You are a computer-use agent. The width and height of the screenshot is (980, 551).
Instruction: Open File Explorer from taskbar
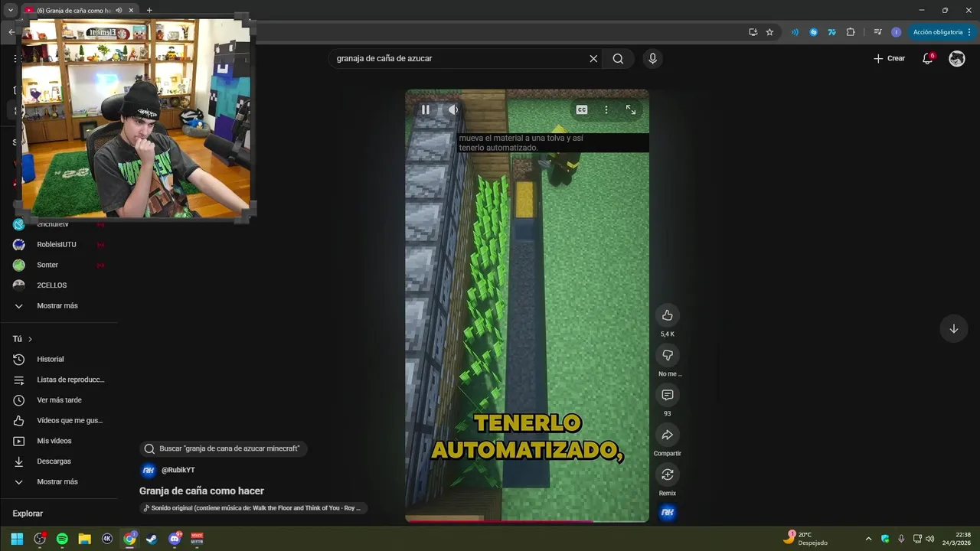(x=85, y=539)
